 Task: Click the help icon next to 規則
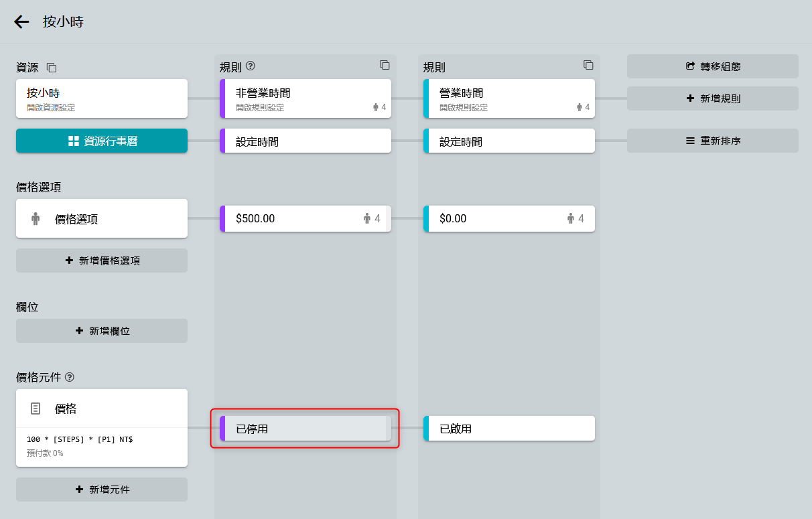[x=251, y=66]
